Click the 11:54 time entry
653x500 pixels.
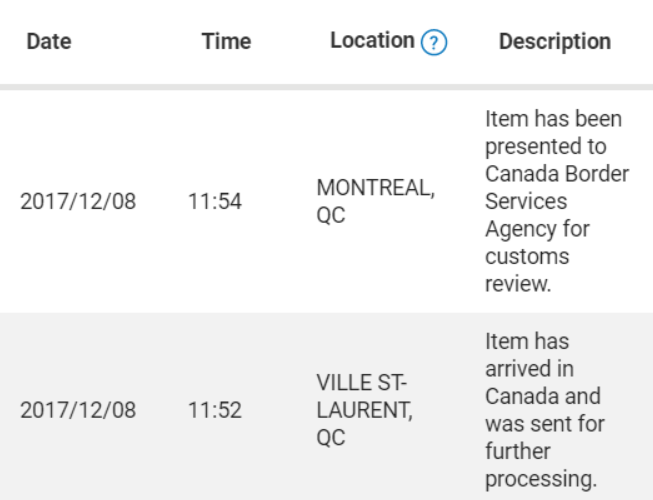[215, 201]
